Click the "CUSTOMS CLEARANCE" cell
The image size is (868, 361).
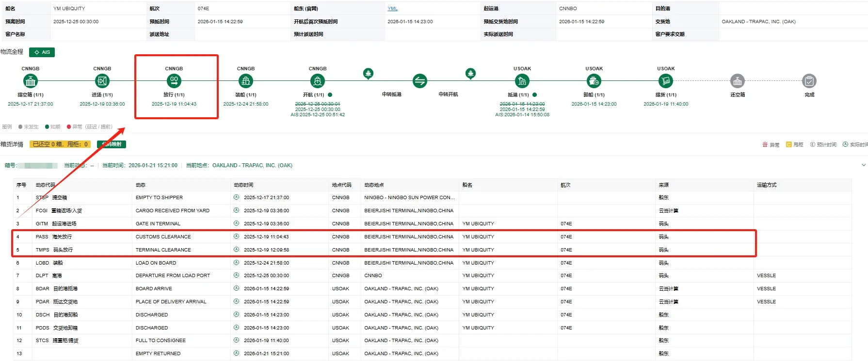point(163,236)
